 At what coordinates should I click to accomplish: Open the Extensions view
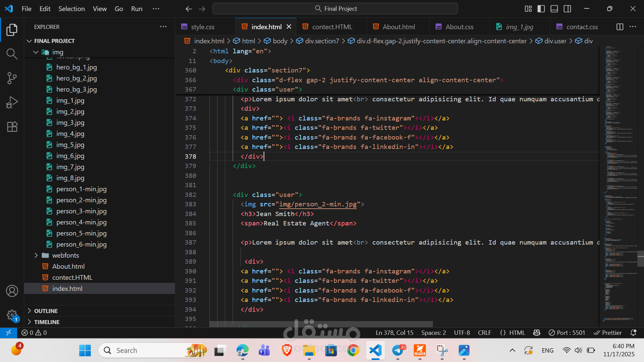12,127
